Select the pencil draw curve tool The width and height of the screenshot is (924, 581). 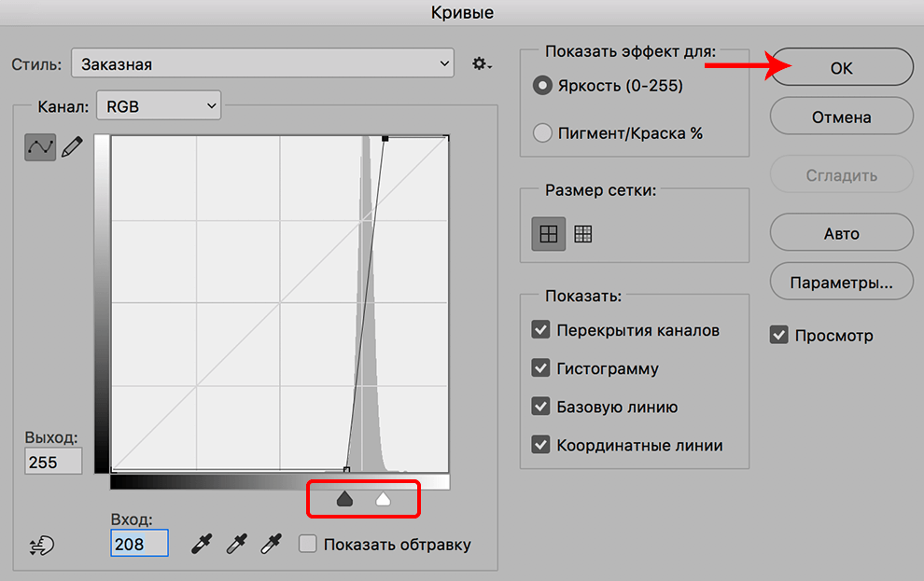[x=72, y=146]
